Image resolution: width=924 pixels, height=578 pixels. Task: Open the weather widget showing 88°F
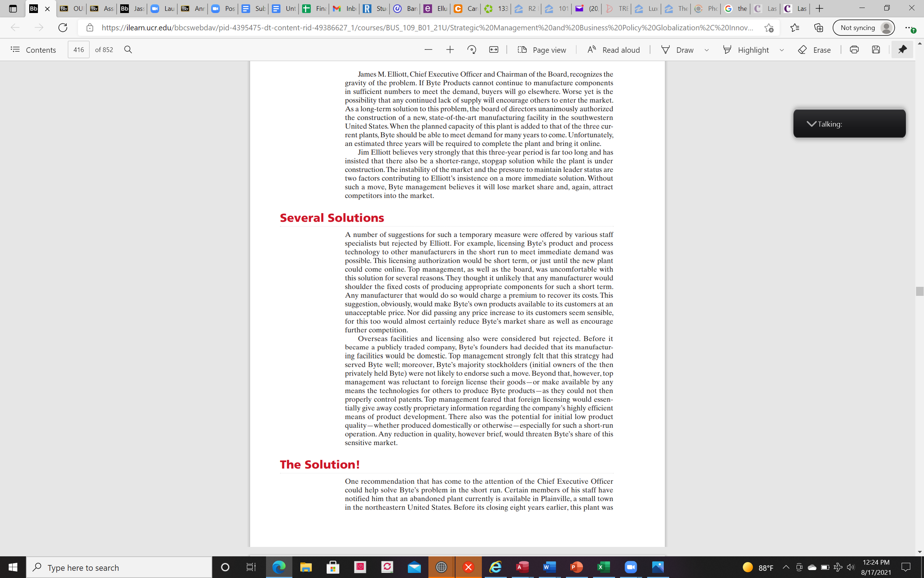click(758, 567)
